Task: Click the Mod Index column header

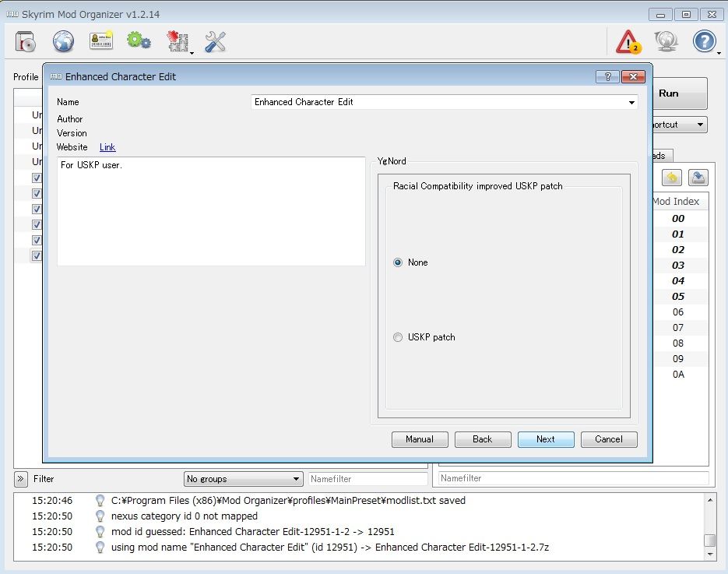Action: (679, 201)
